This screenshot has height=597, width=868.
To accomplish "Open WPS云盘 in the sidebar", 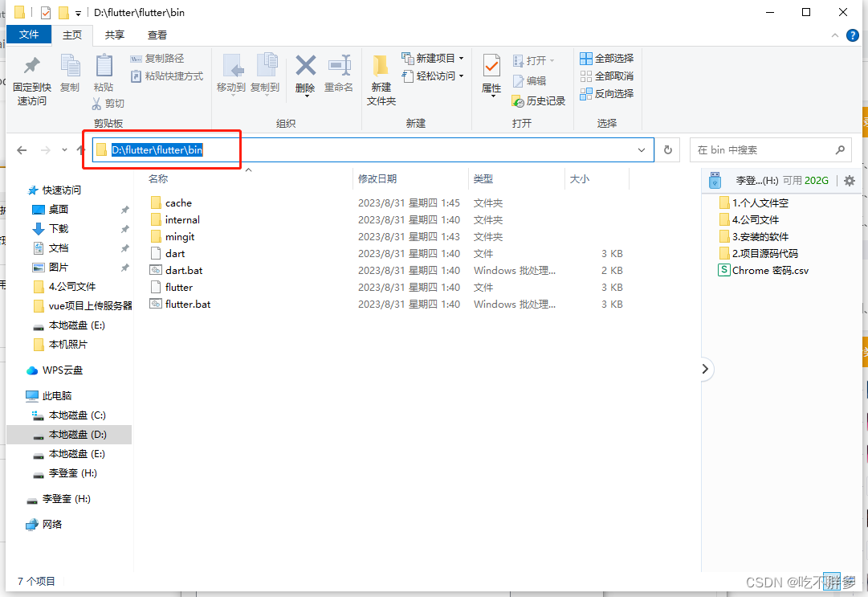I will tap(55, 370).
